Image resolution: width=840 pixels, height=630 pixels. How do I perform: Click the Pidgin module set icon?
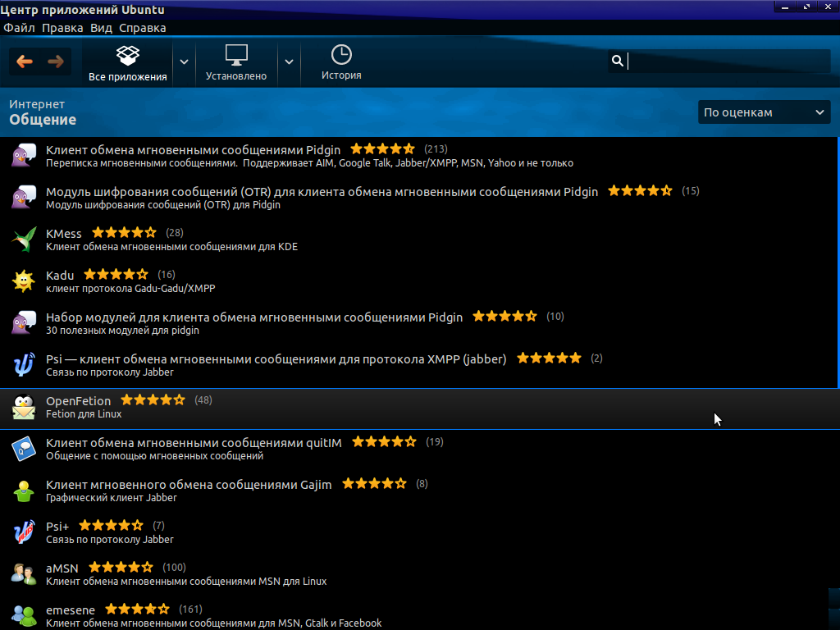pos(24,323)
